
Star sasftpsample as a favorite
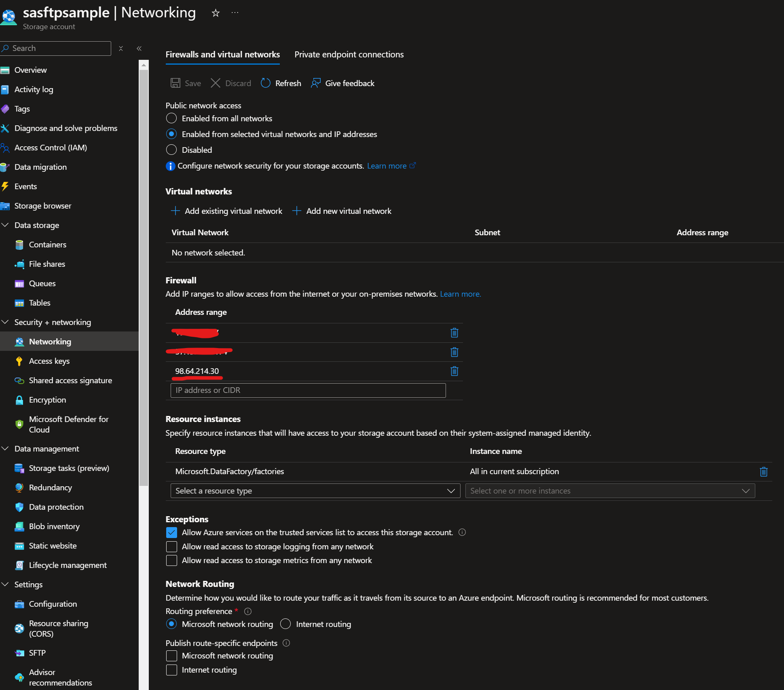tap(216, 13)
